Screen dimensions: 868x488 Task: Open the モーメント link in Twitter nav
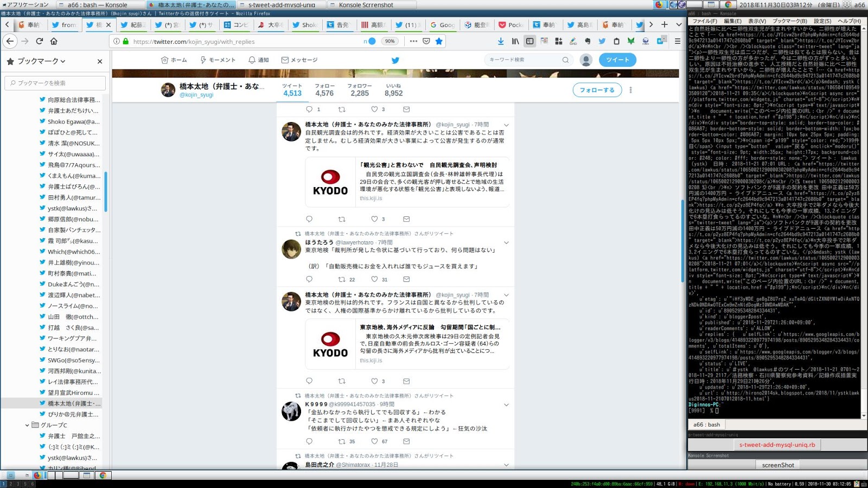[218, 60]
